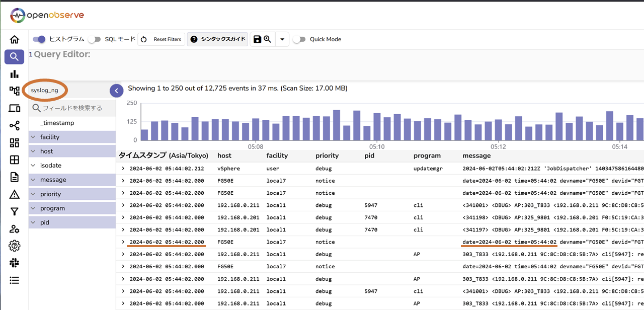Click the tallest histogram bar before 05:10
Image resolution: width=644 pixels, height=310 pixels.
(x=337, y=125)
